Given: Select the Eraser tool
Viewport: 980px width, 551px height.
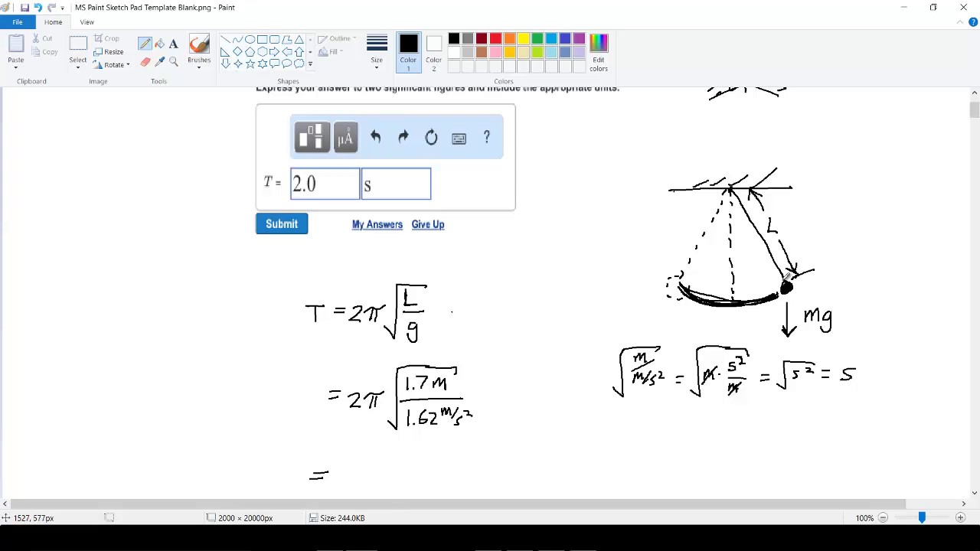Looking at the screenshot, I should click(145, 62).
